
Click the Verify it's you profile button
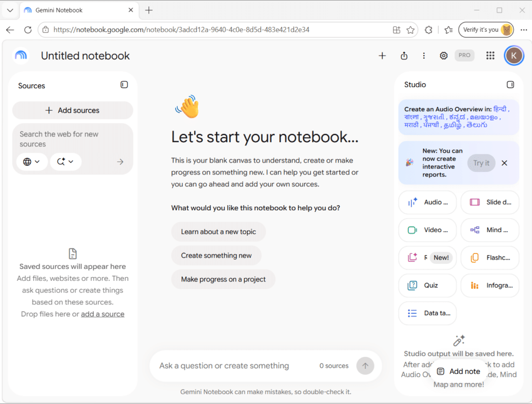[x=486, y=30]
